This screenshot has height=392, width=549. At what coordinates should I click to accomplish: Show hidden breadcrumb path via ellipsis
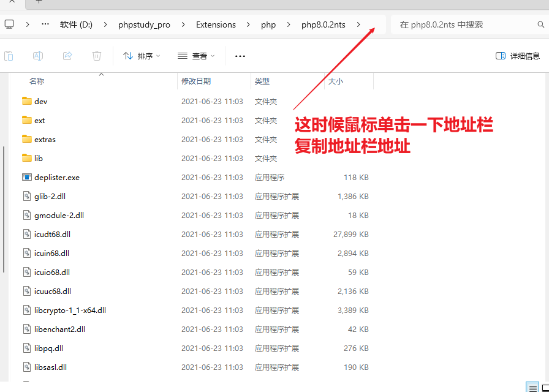tap(45, 24)
